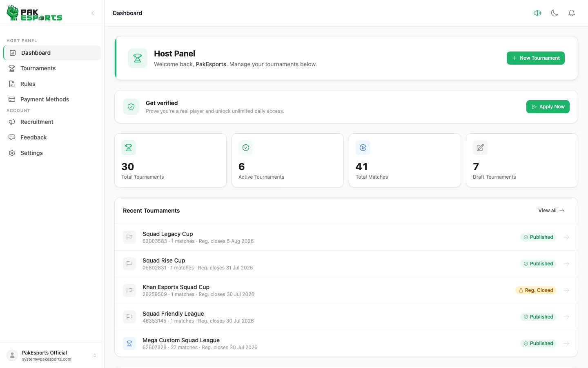Viewport: 588px width, 368px height.
Task: Click arrow on Squad Friendly League row
Action: tap(566, 317)
